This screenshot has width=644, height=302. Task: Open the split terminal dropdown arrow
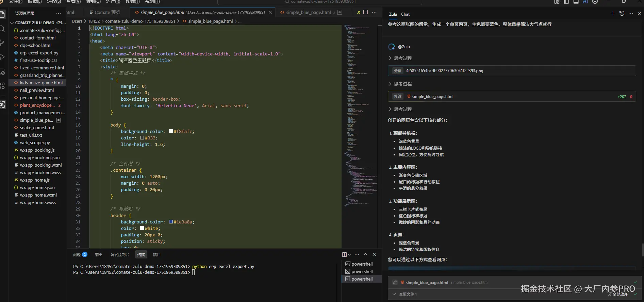click(x=349, y=254)
